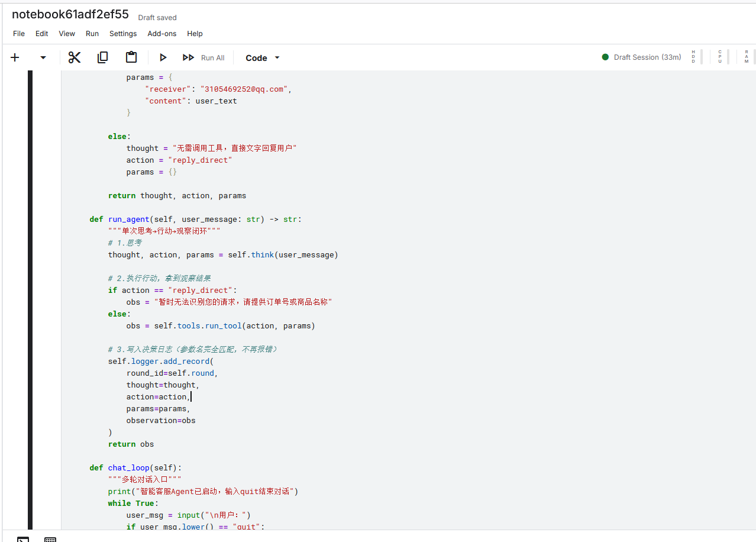Viewport: 756px width, 542px height.
Task: Click the round_id=self.round line
Action: [x=172, y=373]
